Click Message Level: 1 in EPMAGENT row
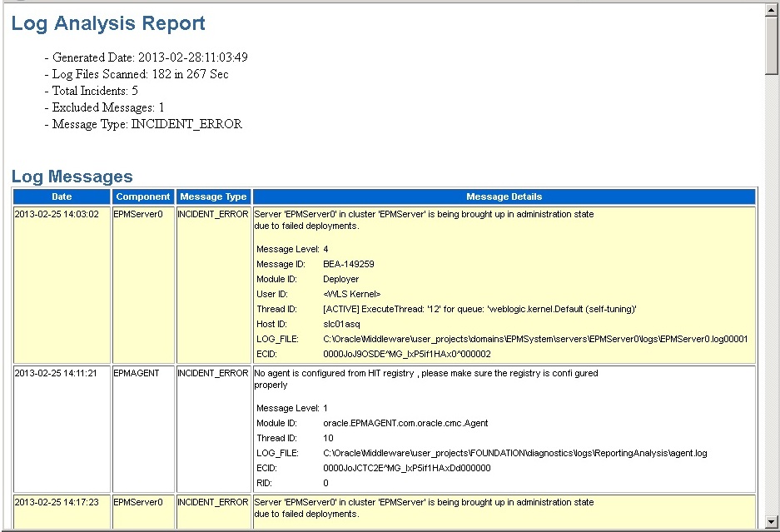Screen dimensions: 780x532 coord(325,408)
